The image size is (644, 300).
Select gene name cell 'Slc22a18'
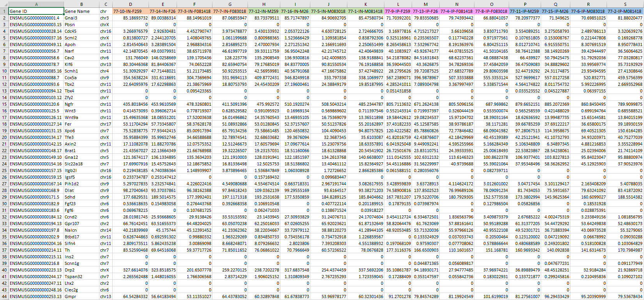[81, 164]
